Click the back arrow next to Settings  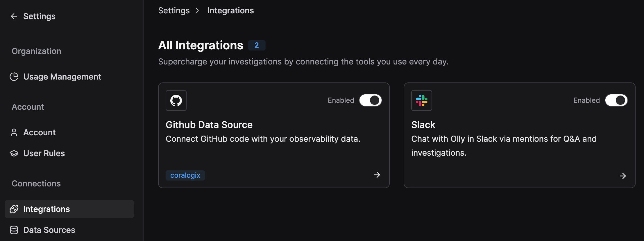coord(14,16)
